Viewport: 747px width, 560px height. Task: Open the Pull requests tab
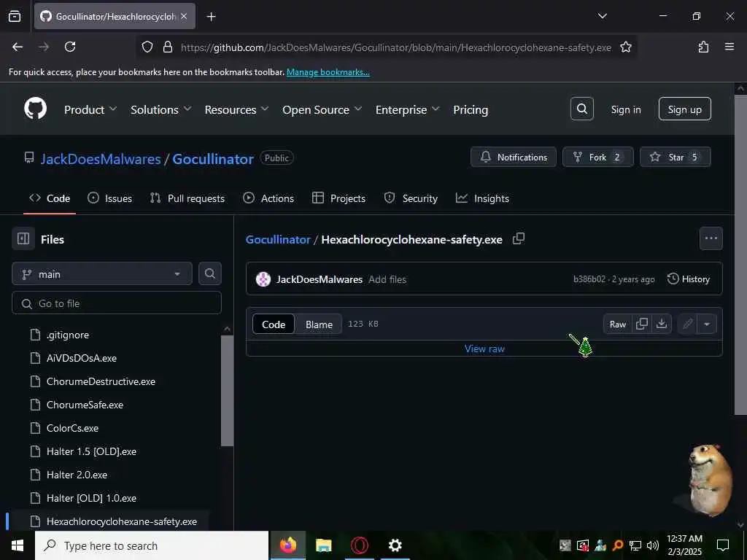[187, 198]
